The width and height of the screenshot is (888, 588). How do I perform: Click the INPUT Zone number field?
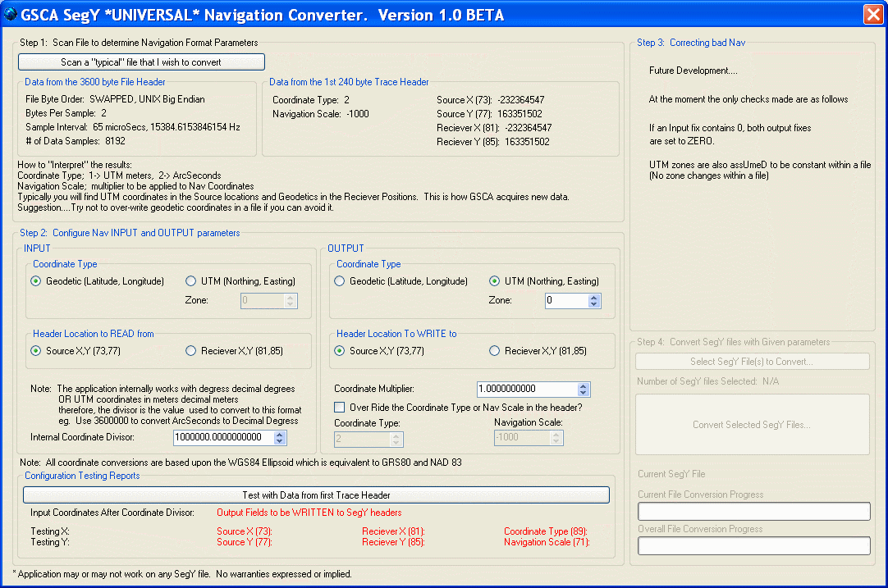click(263, 300)
